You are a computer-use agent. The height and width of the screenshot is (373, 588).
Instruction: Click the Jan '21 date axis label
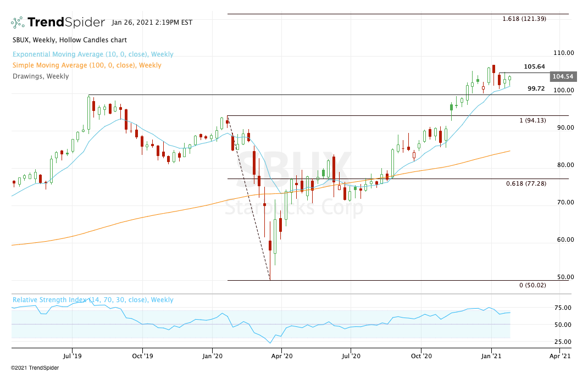491,356
